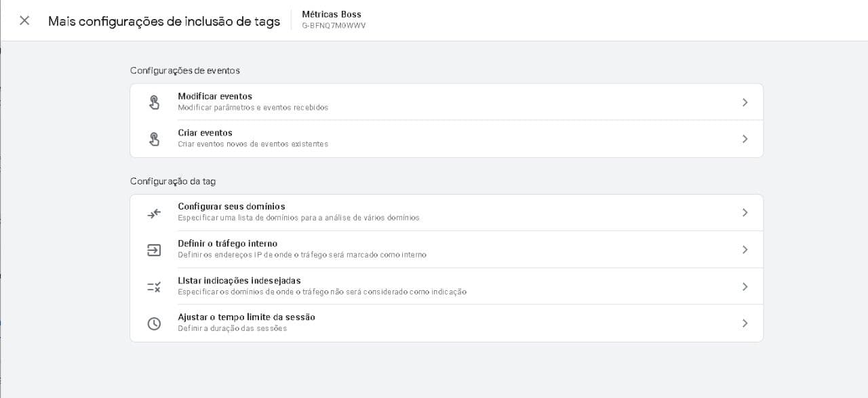Click the Listar indicações indesejadas list icon
The image size is (868, 398).
[154, 287]
